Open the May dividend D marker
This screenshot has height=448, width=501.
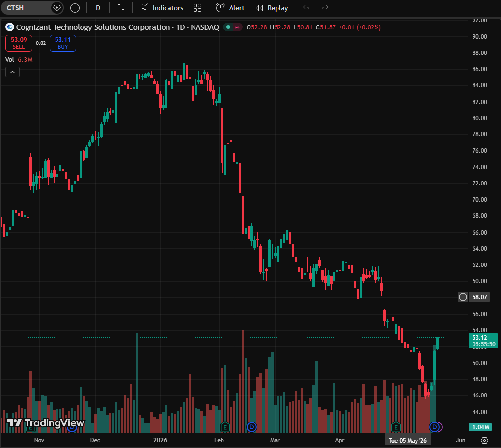[434, 427]
